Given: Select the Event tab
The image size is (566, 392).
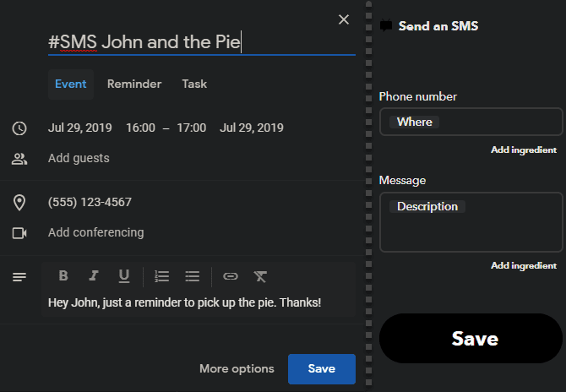Looking at the screenshot, I should coord(71,84).
